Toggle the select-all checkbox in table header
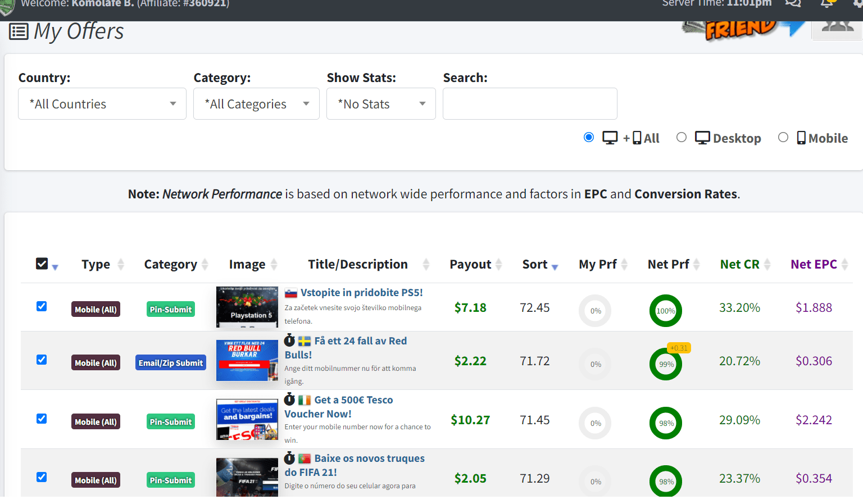The image size is (863, 504). click(x=42, y=264)
